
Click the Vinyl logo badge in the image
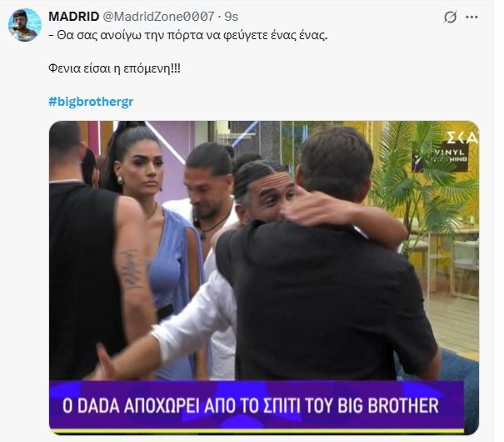point(441,156)
